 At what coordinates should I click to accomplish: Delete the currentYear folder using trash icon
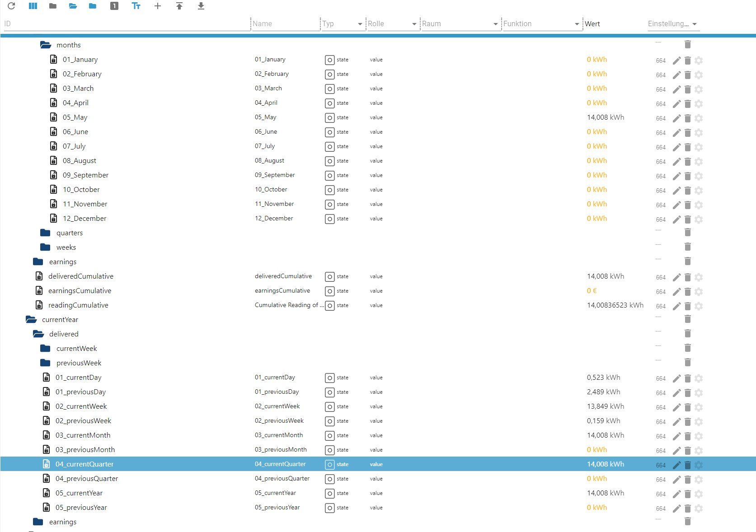click(x=687, y=319)
